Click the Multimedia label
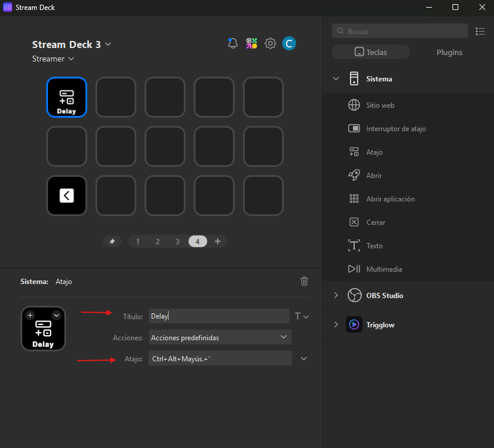Viewport: 494px width, 448px height. click(384, 269)
